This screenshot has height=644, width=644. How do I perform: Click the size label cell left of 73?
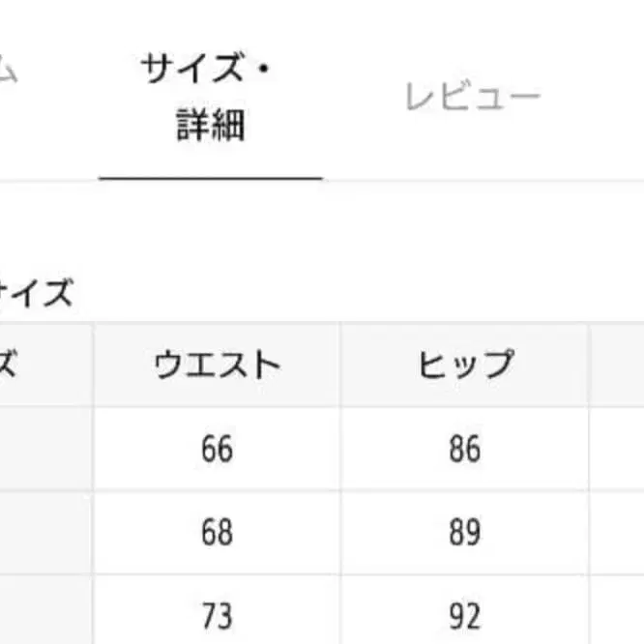click(x=45, y=615)
